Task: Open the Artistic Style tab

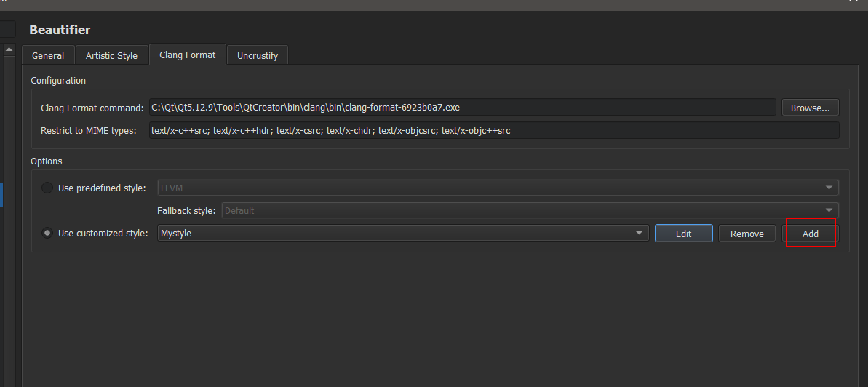Action: click(111, 55)
